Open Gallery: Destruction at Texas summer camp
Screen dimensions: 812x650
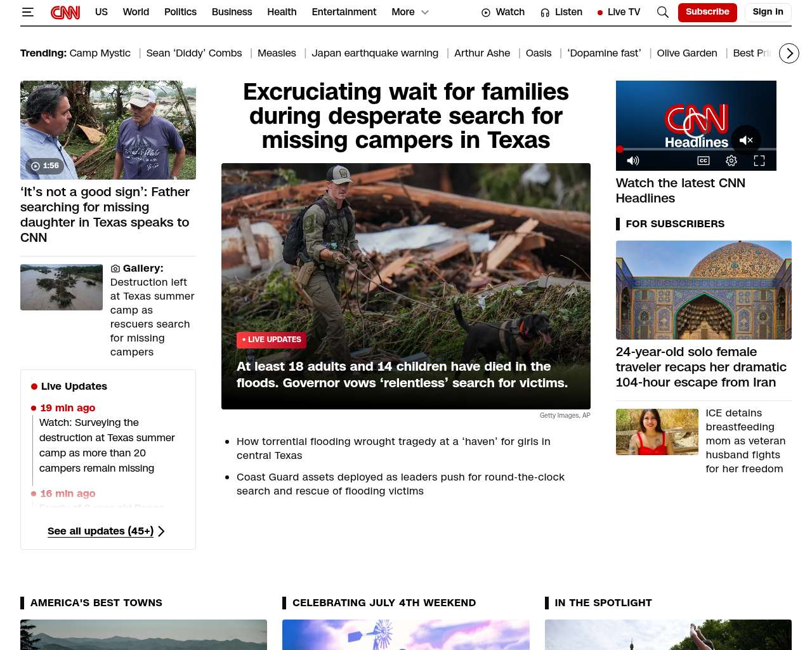[152, 310]
